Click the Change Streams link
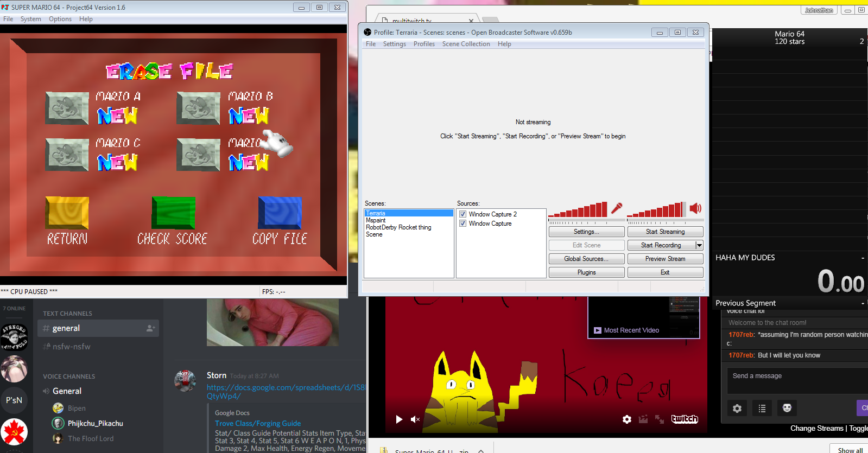Image resolution: width=868 pixels, height=453 pixels. pyautogui.click(x=817, y=429)
